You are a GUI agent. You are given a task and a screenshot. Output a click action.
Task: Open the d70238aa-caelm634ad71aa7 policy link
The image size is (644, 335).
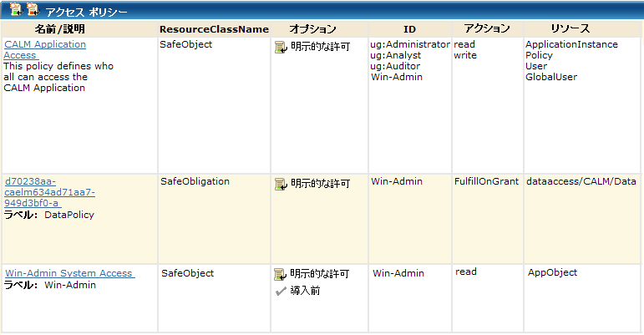(49, 191)
